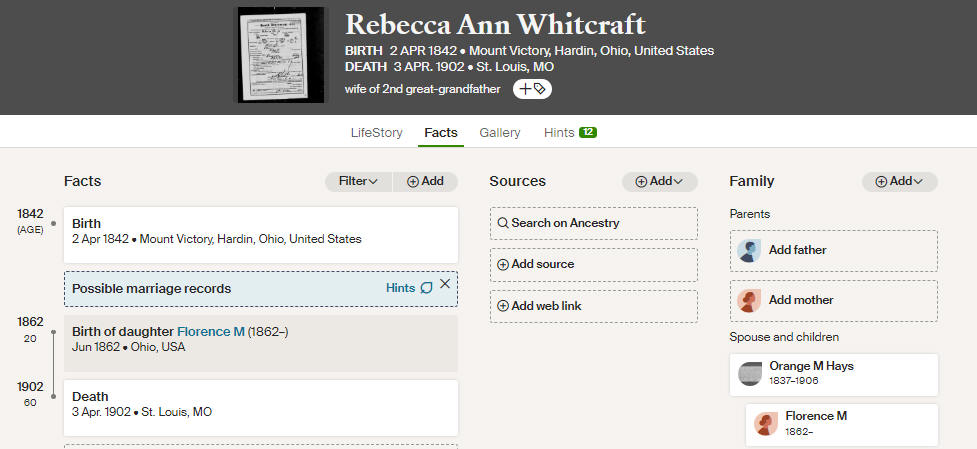The image size is (977, 449).
Task: Click the Add mother silhouette icon
Action: pyautogui.click(x=748, y=300)
